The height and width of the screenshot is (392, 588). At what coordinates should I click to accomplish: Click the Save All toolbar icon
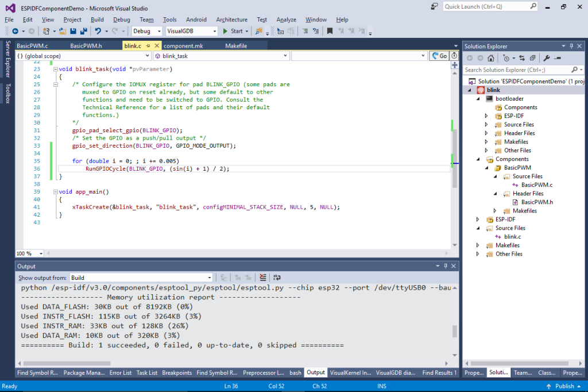tap(84, 31)
